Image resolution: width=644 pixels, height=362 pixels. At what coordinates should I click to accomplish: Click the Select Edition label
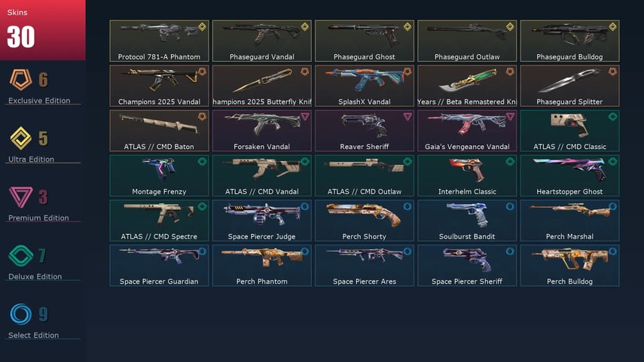pos(34,336)
